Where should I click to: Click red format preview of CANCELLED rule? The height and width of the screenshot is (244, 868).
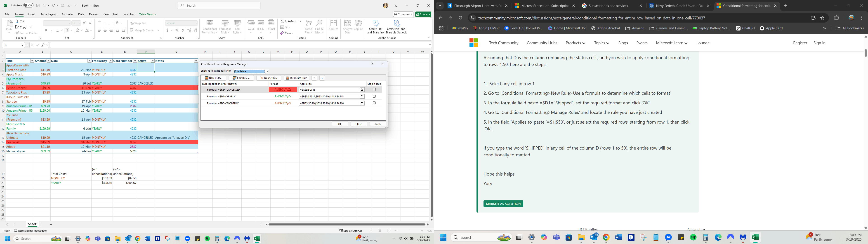coord(283,90)
